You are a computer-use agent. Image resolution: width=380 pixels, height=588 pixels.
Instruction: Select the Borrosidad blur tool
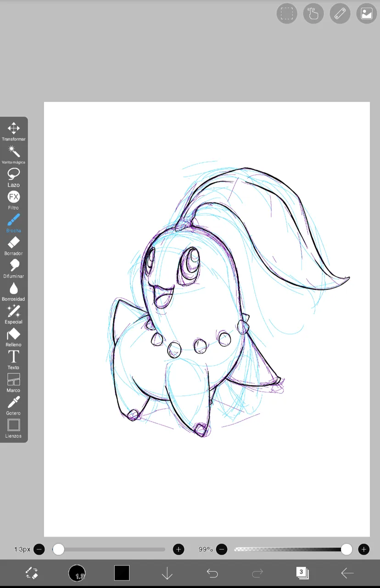click(14, 292)
